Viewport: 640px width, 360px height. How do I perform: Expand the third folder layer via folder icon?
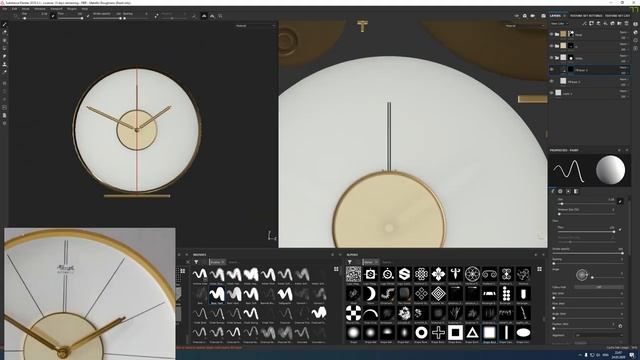coord(557,58)
